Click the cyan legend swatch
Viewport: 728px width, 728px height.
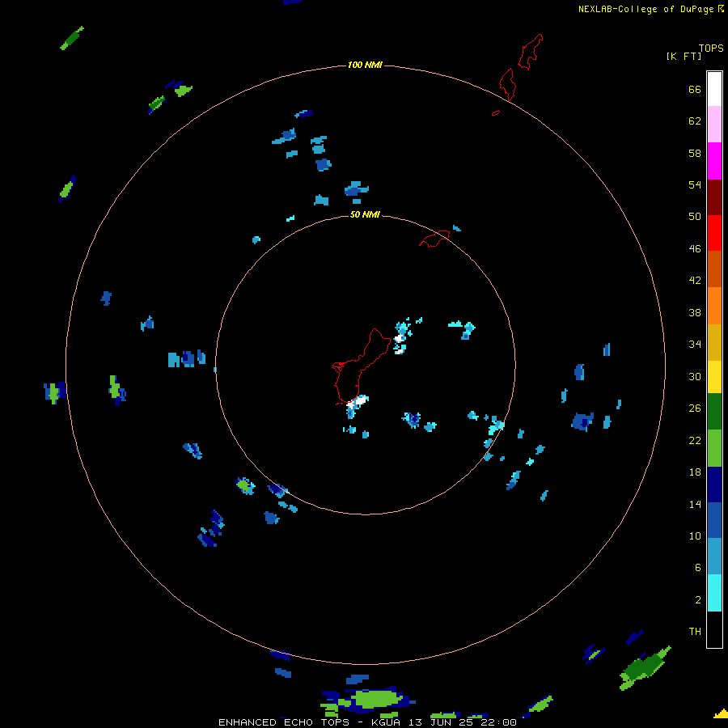coord(714,593)
